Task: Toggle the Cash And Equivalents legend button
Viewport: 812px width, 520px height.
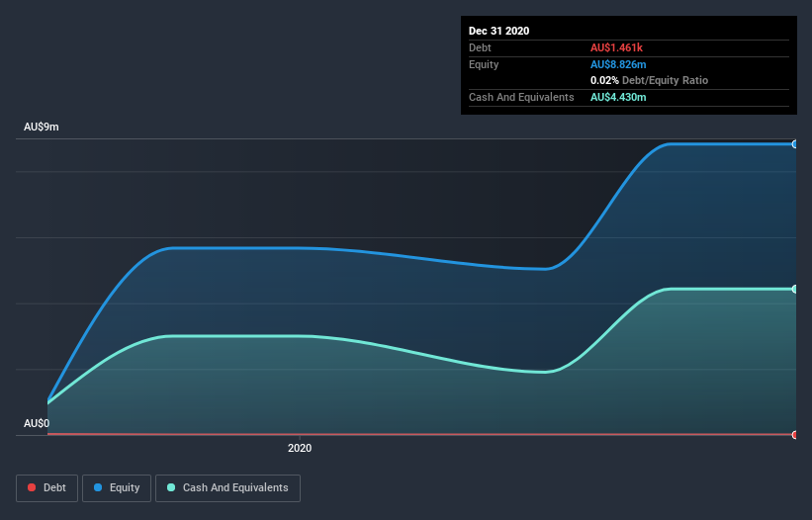Action: (x=227, y=488)
